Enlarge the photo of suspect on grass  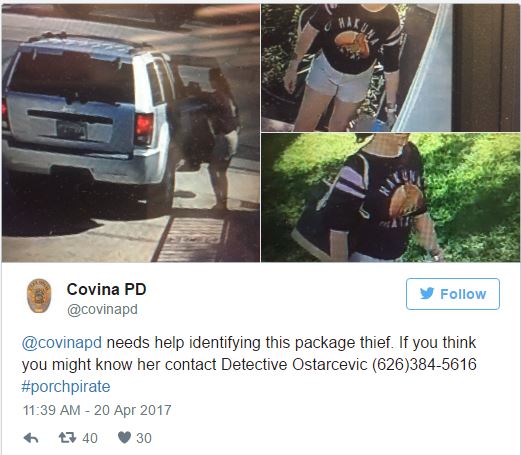coord(390,197)
